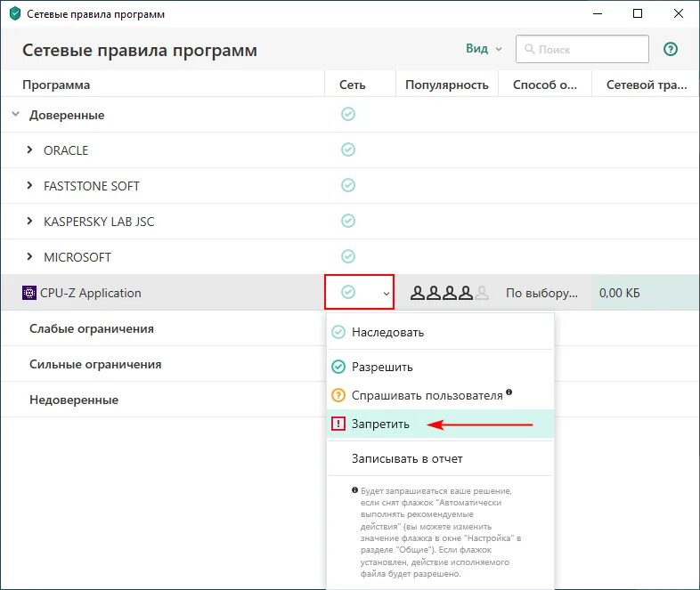Click the 0,00 КБ traffic value

(x=619, y=293)
